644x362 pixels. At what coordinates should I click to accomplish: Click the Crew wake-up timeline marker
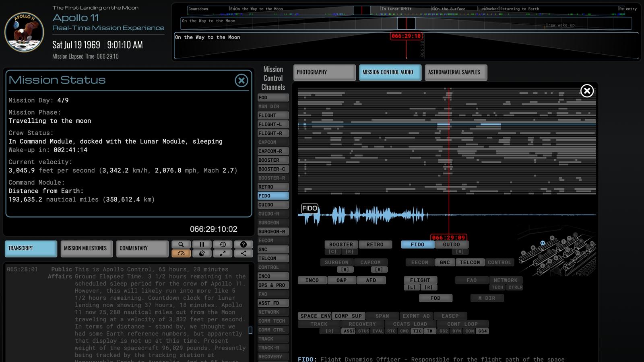tap(560, 25)
